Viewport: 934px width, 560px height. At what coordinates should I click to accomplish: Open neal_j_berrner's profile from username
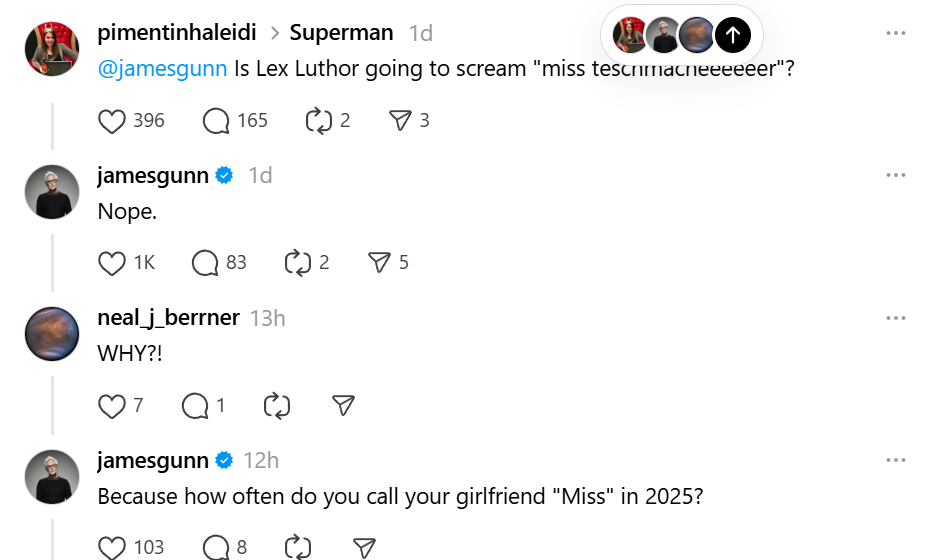(168, 318)
